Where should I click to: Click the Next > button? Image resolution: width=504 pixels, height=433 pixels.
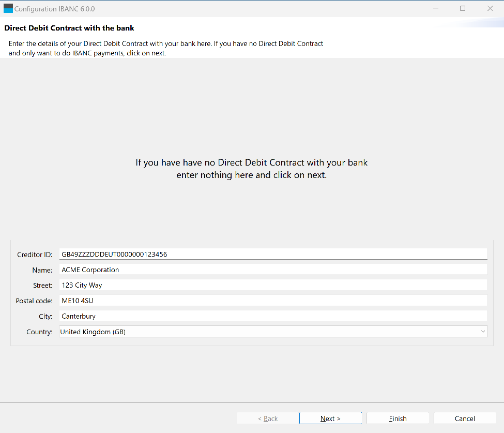click(x=330, y=419)
